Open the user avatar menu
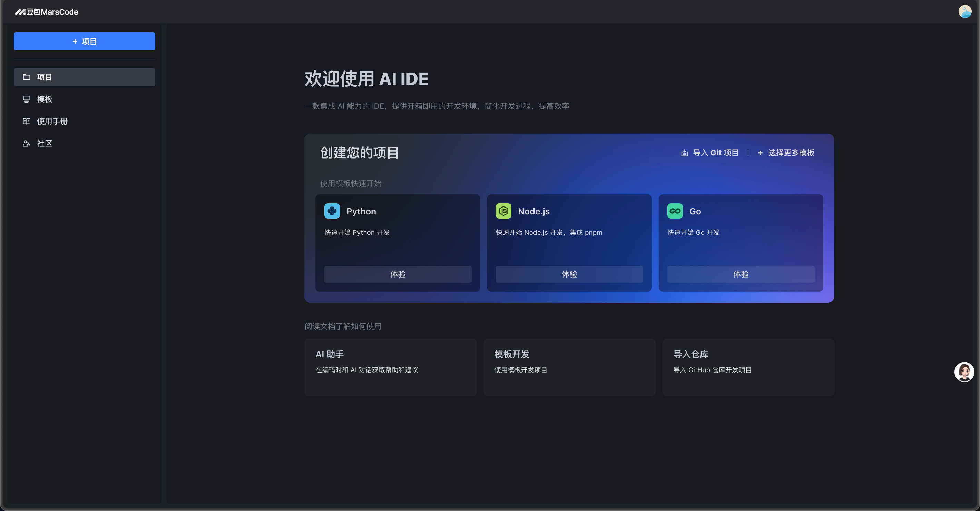This screenshot has width=980, height=511. (964, 11)
